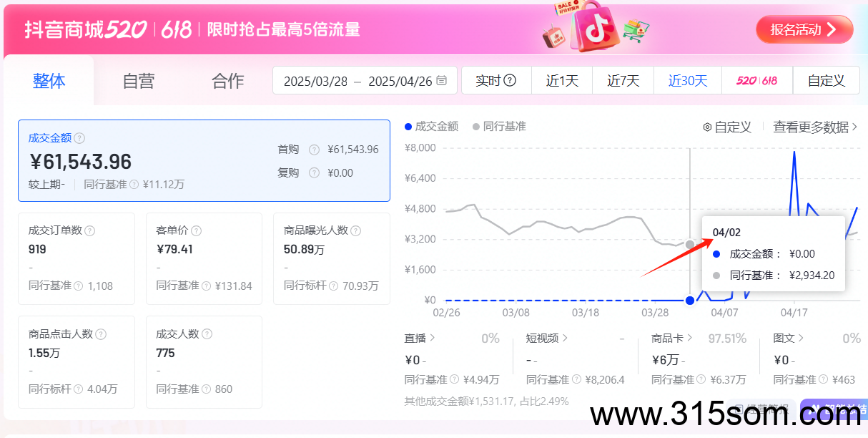Click the help icon beside 成交订单数
This screenshot has height=438, width=868.
[x=90, y=230]
